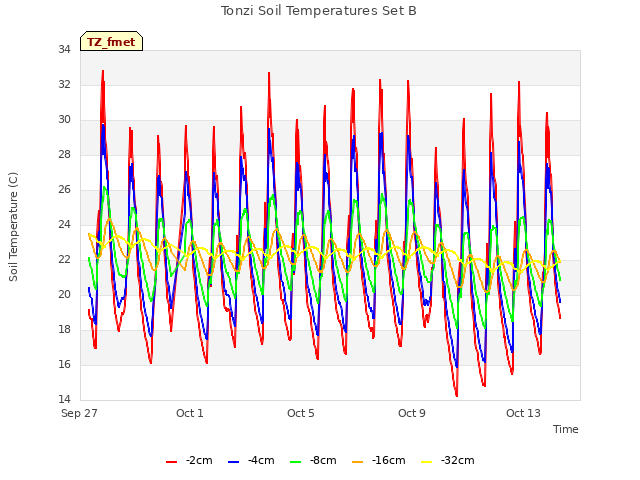Click the 16 y-axis tick label
Image resolution: width=640 pixels, height=480 pixels.
tap(64, 364)
